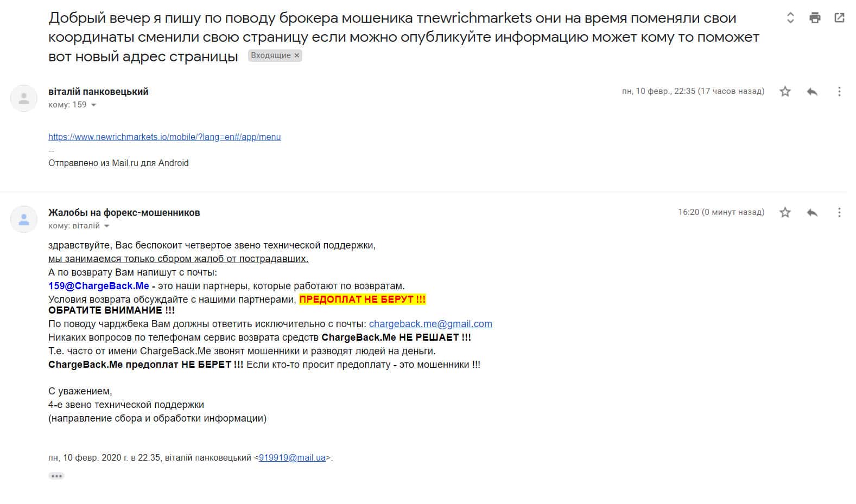Viewport: 856px width, 504px height.
Task: Expand recipient details 'кому: 159'
Action: (x=93, y=105)
